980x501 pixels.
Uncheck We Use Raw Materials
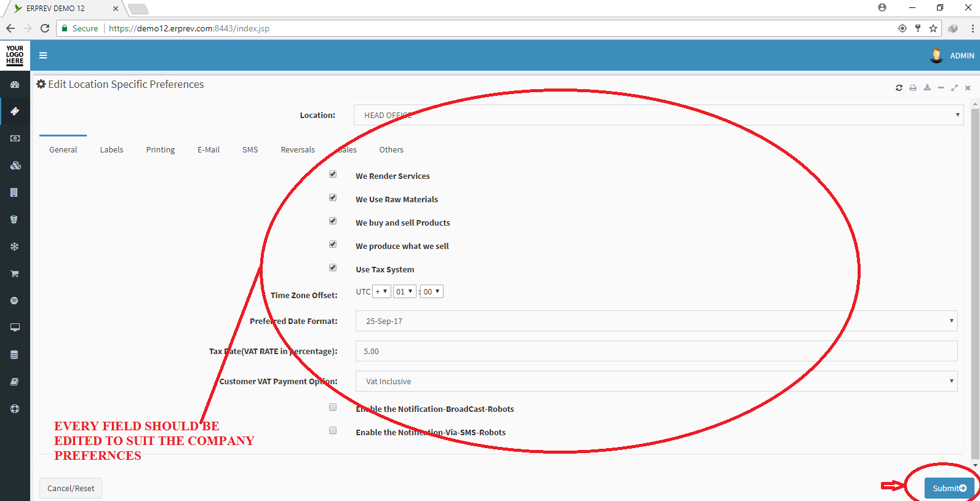tap(333, 197)
